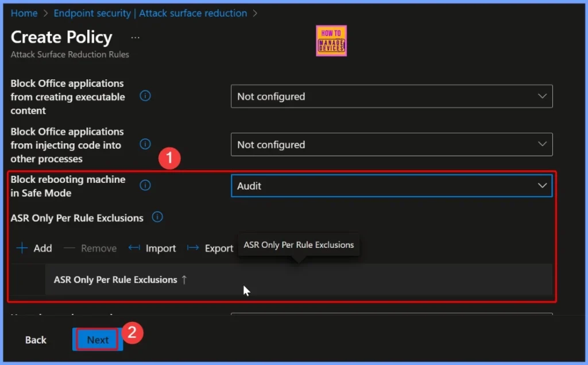Open Not configured dropdown for code injection rule
Image resolution: width=588 pixels, height=365 pixels.
point(392,144)
